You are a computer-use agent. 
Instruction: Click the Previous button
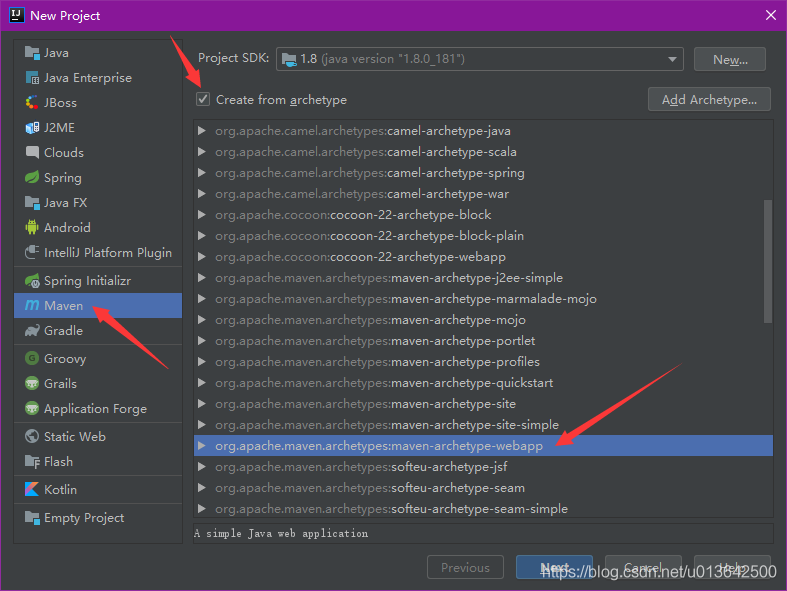coord(465,567)
